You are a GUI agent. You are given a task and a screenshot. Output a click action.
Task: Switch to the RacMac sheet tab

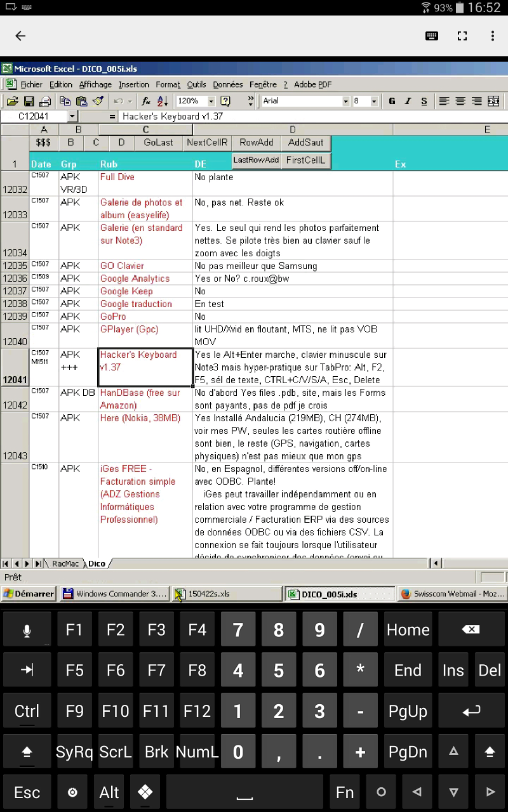coord(65,563)
